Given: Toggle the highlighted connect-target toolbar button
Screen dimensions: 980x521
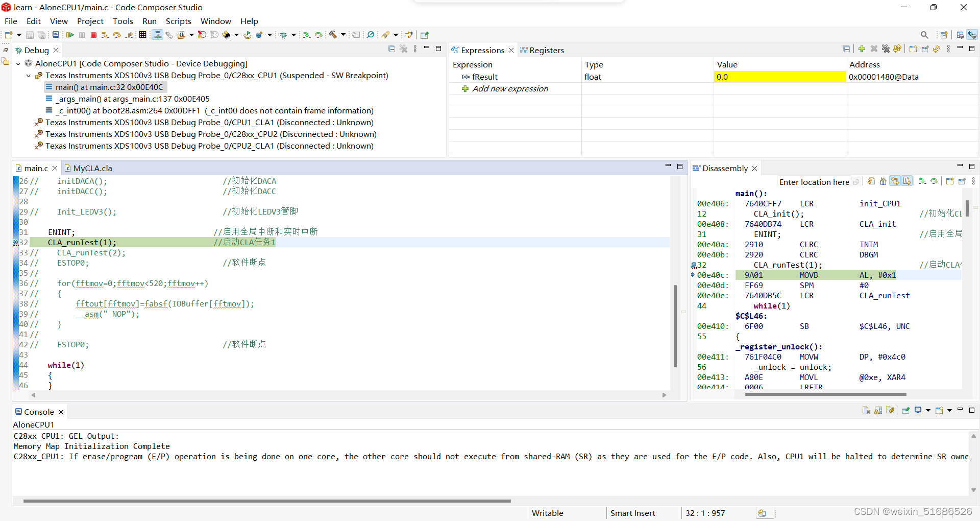Looking at the screenshot, I should click(157, 35).
